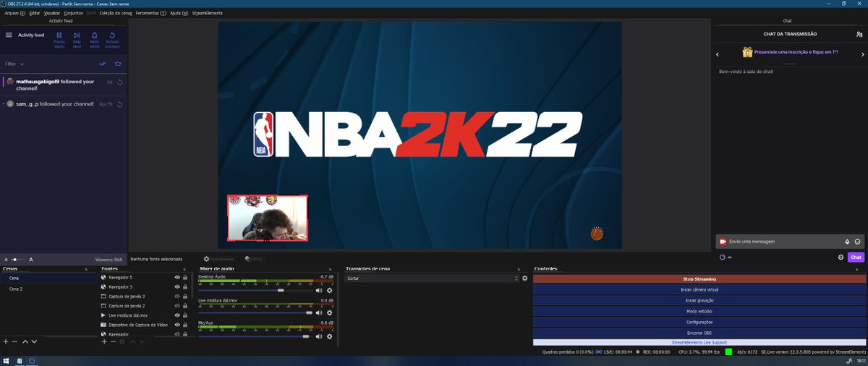Lock the Navegador 5 source

pos(184,277)
